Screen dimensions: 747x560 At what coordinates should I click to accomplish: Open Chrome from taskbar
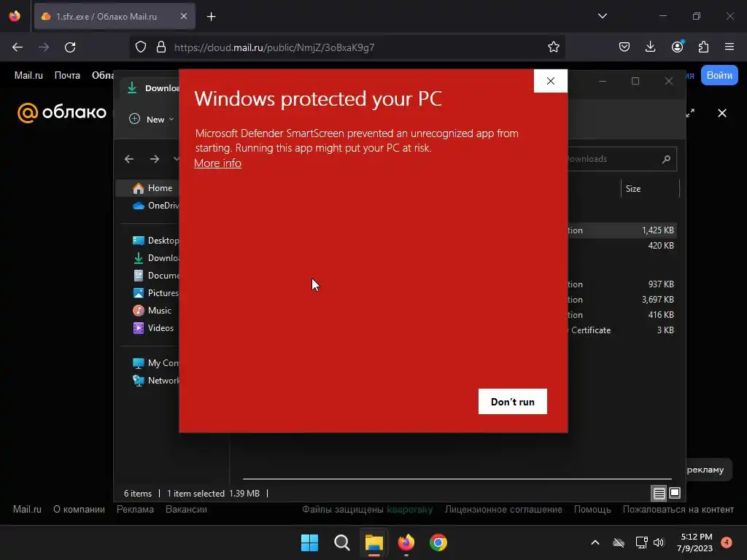click(x=438, y=542)
